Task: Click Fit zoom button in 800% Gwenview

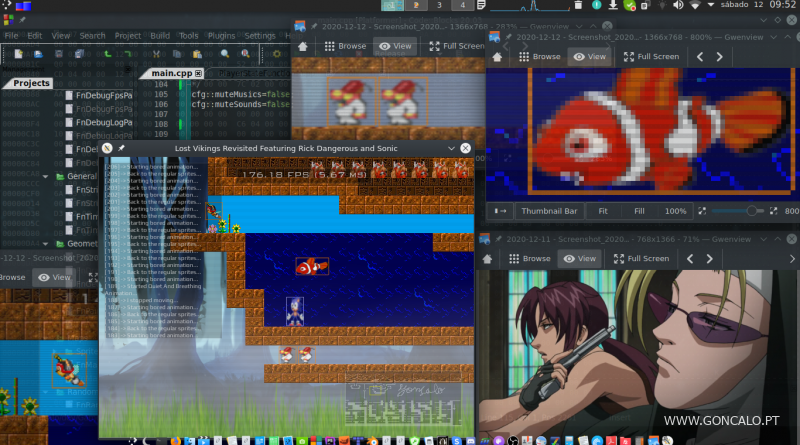Action: click(x=603, y=211)
